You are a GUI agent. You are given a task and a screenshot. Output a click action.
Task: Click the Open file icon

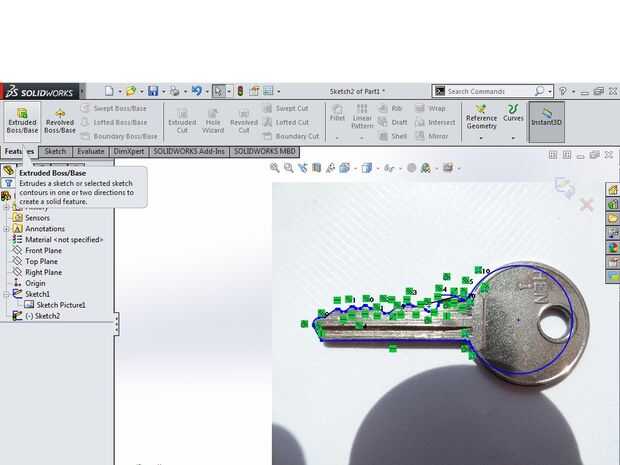pos(131,91)
